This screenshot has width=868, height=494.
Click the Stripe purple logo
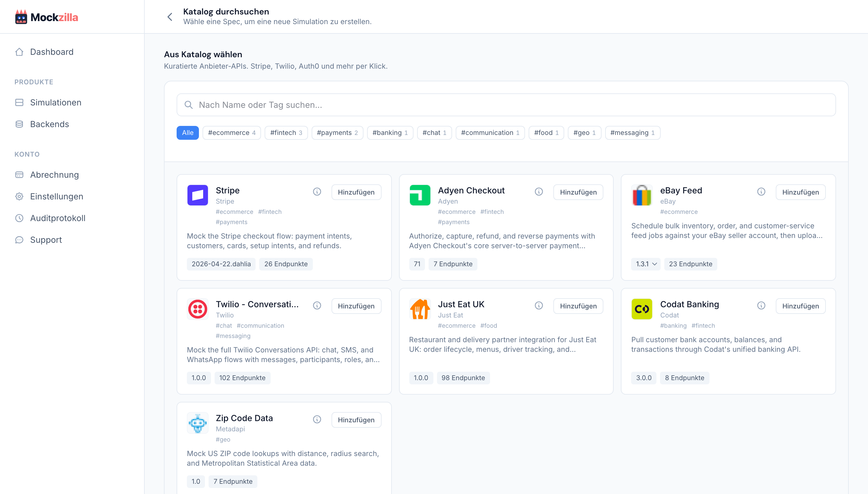tap(198, 195)
